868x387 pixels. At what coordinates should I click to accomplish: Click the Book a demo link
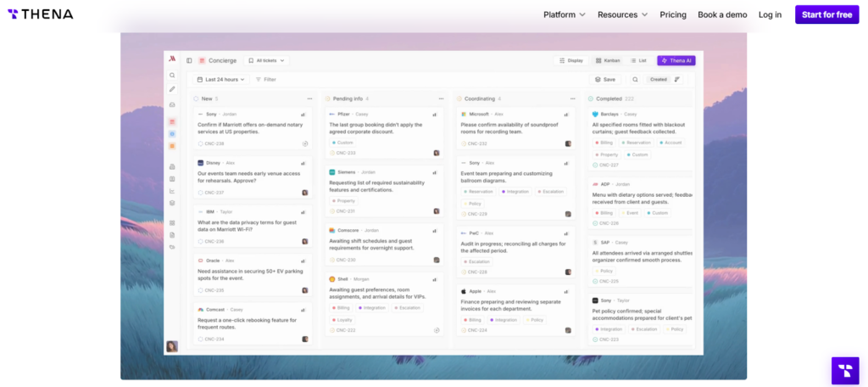[722, 15]
